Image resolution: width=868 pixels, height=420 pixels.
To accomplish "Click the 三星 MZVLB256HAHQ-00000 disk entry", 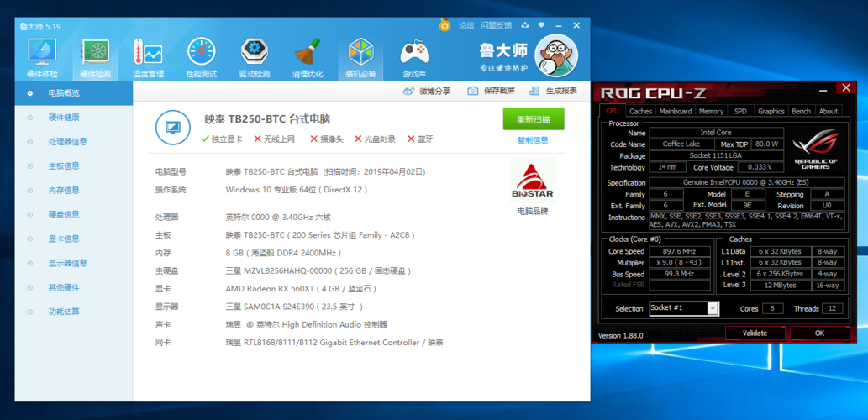I will coord(318,271).
